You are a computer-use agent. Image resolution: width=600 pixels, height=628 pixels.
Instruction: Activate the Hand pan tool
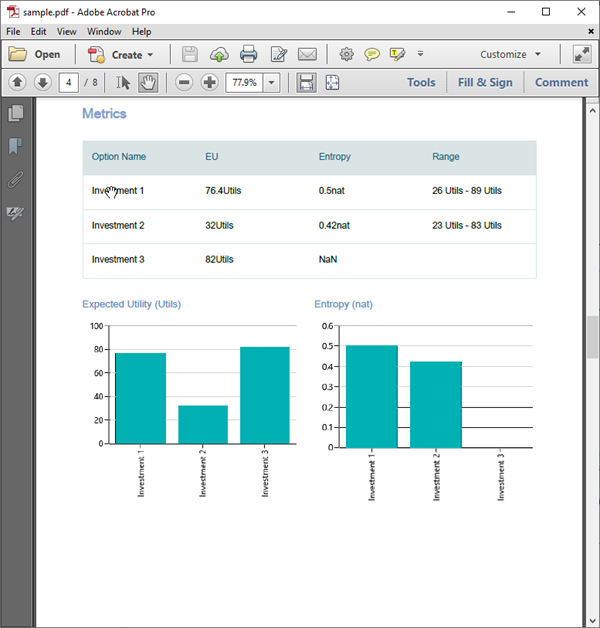tap(148, 82)
